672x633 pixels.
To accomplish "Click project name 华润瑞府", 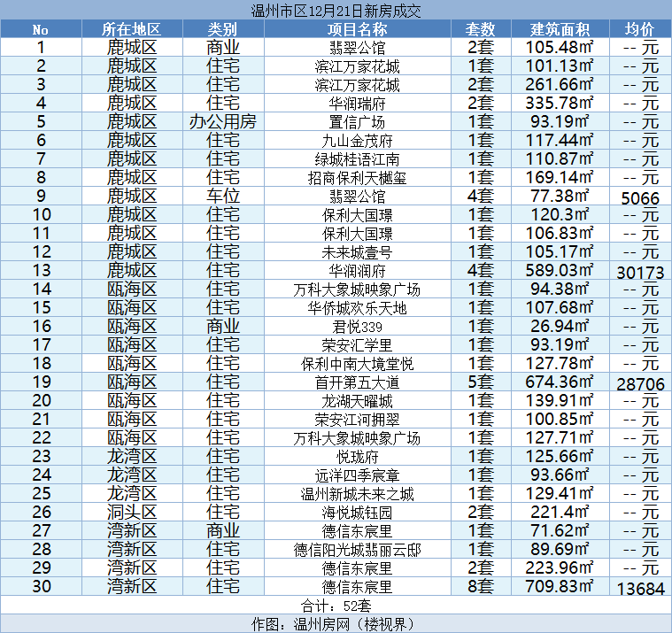I will [x=357, y=104].
